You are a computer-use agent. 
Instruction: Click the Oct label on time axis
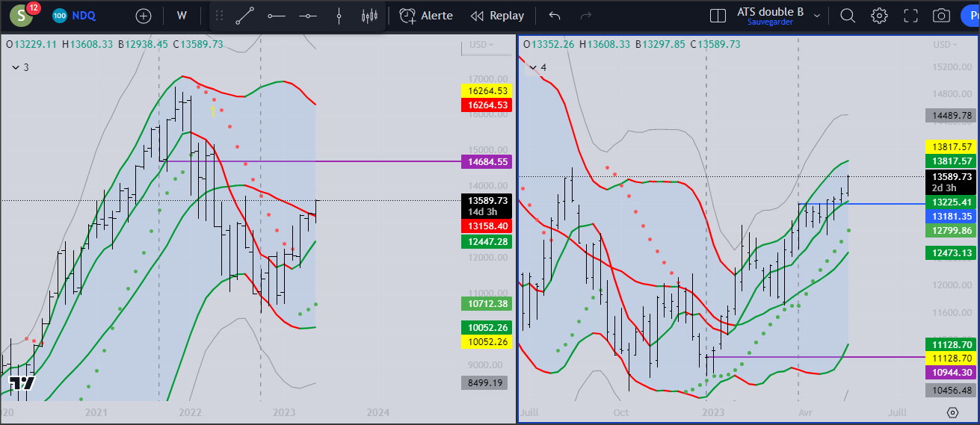pos(620,412)
